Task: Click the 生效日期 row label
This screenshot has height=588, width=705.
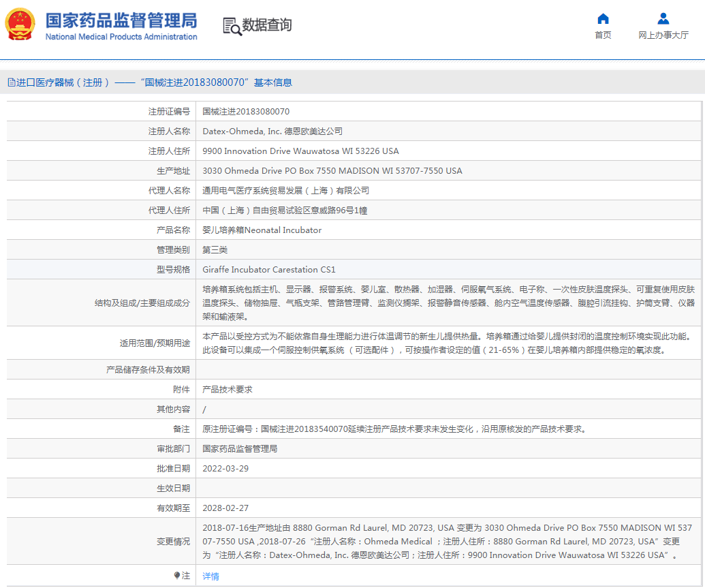Action: pos(173,489)
